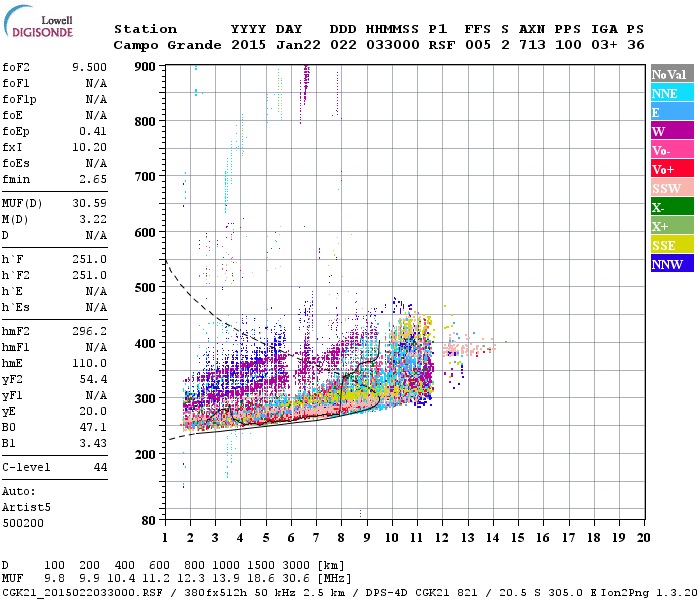Image resolution: width=700 pixels, height=600 pixels.
Task: Click the M(D) value 3.22
Action: coord(93,220)
